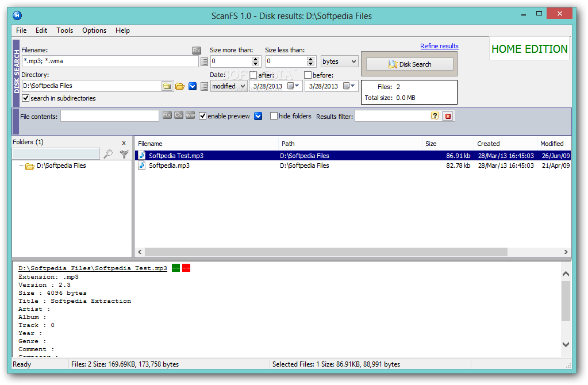Screen dimensions: 588x385
Task: Select the D:\Softpedia Files folder in tree
Action: coord(61,165)
